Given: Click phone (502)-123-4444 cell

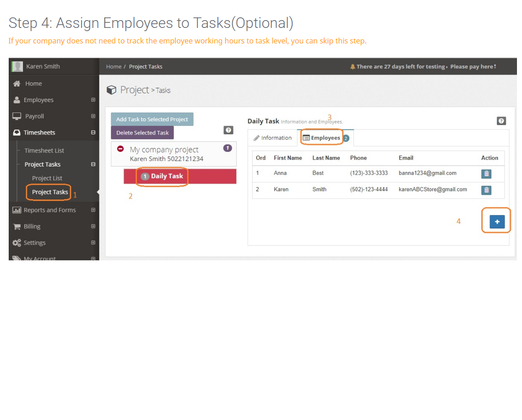Looking at the screenshot, I should (369, 189).
